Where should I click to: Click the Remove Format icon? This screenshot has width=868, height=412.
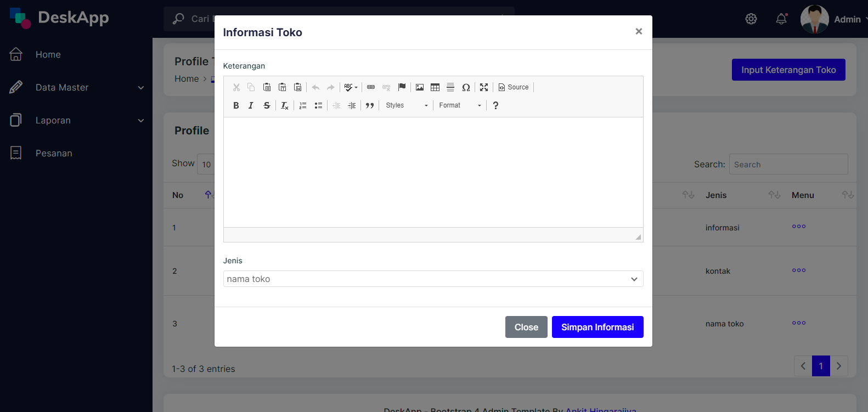284,105
